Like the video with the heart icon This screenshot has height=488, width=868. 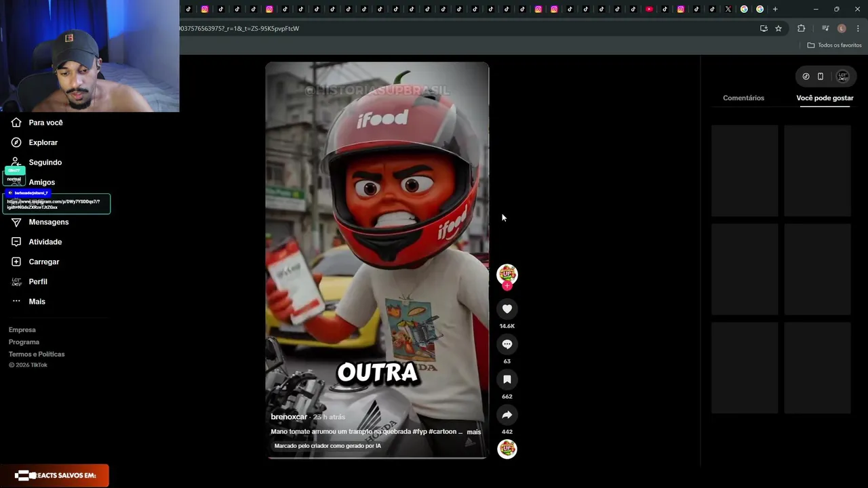(x=507, y=309)
